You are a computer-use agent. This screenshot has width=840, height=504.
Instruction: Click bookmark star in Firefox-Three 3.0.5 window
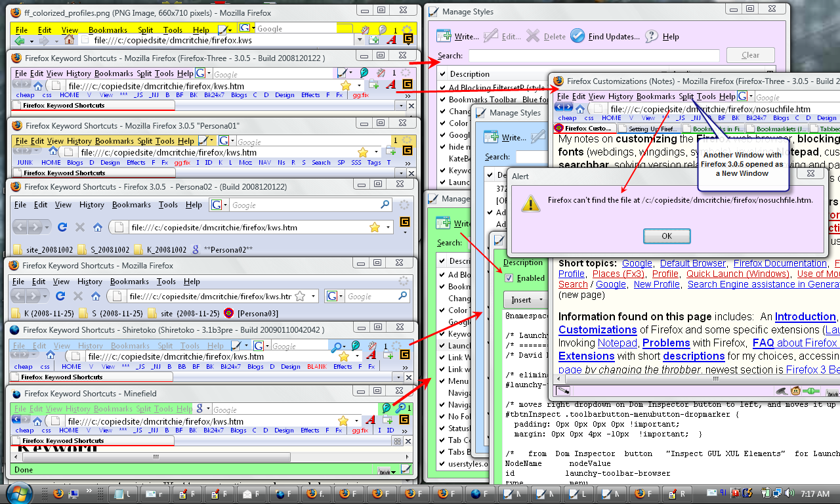[345, 85]
